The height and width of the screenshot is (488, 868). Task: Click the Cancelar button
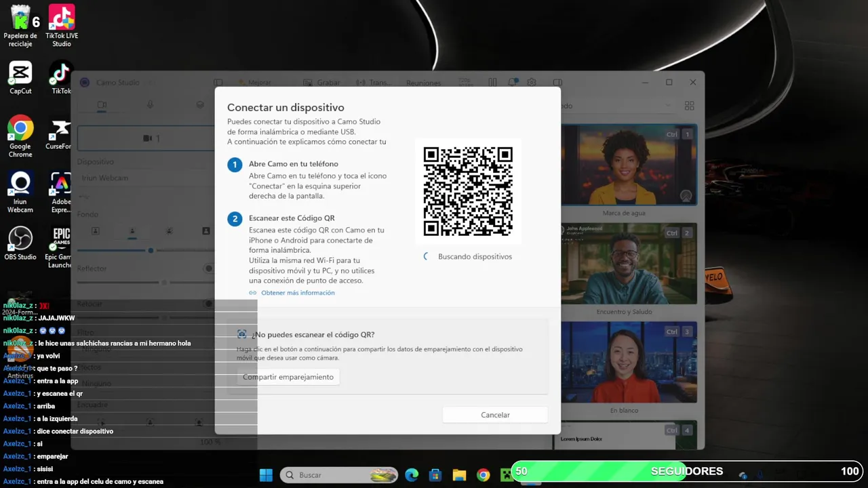495,415
